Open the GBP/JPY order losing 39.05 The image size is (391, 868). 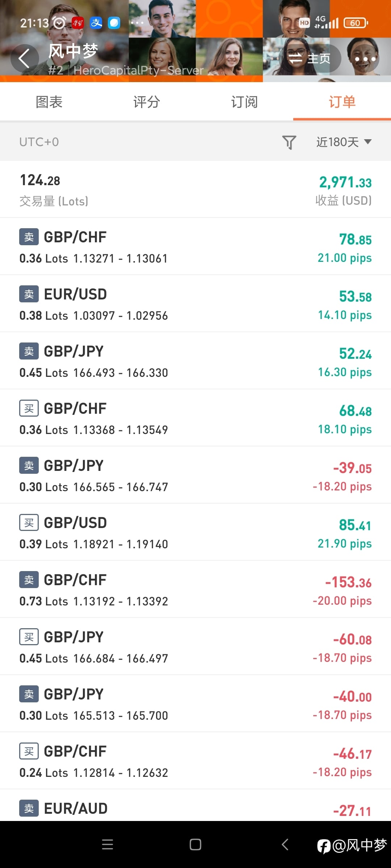[x=195, y=475]
